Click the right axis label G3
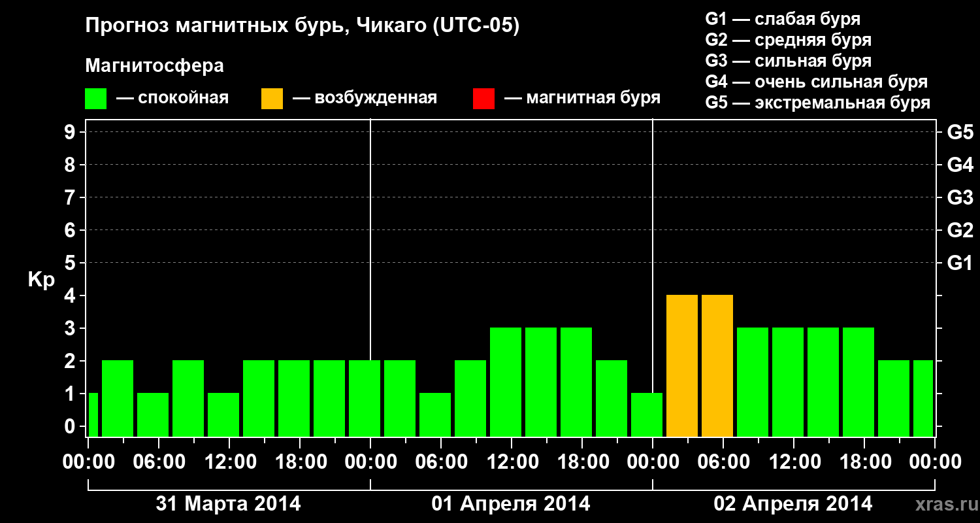Screen dimensions: 980x523 pos(960,197)
